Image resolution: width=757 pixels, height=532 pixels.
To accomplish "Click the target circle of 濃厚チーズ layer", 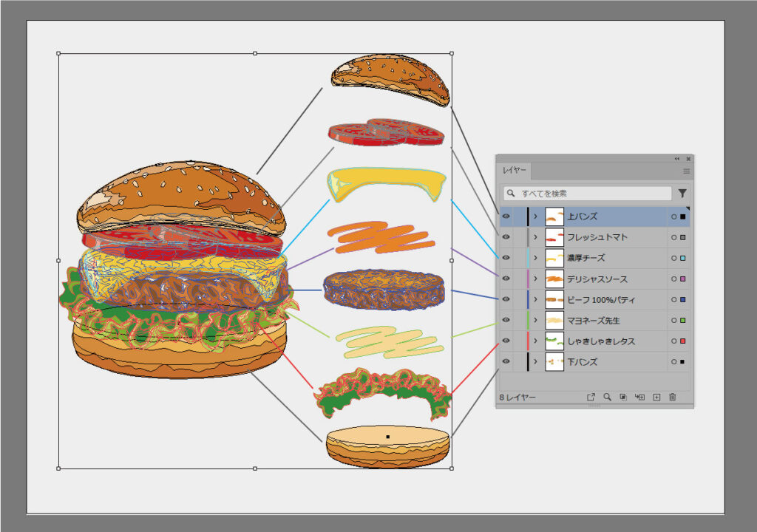I will click(673, 259).
